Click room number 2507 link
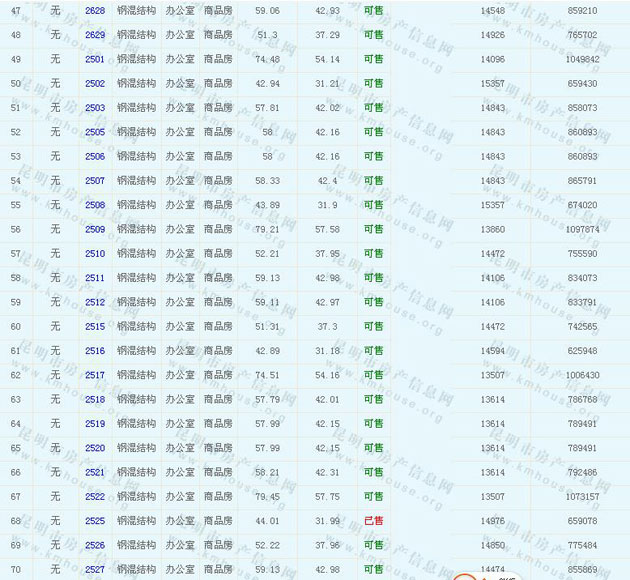Viewport: 630px width, 580px height. click(x=95, y=181)
